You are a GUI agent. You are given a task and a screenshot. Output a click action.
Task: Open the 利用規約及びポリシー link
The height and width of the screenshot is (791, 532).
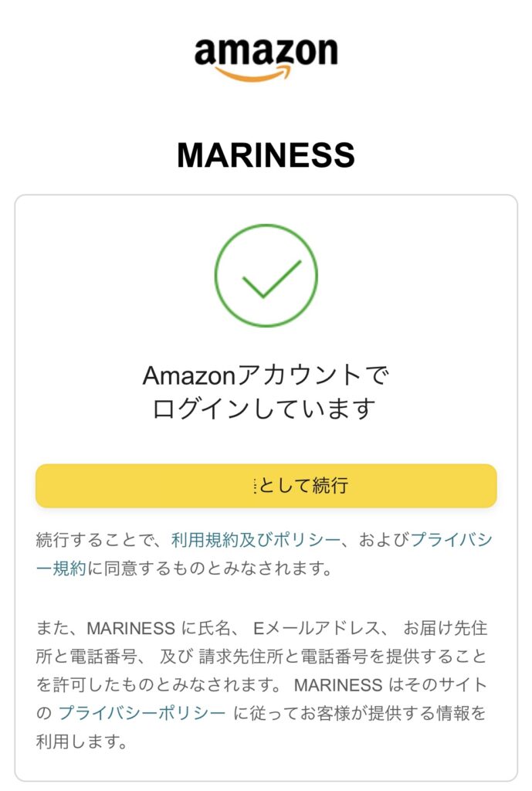click(x=256, y=540)
